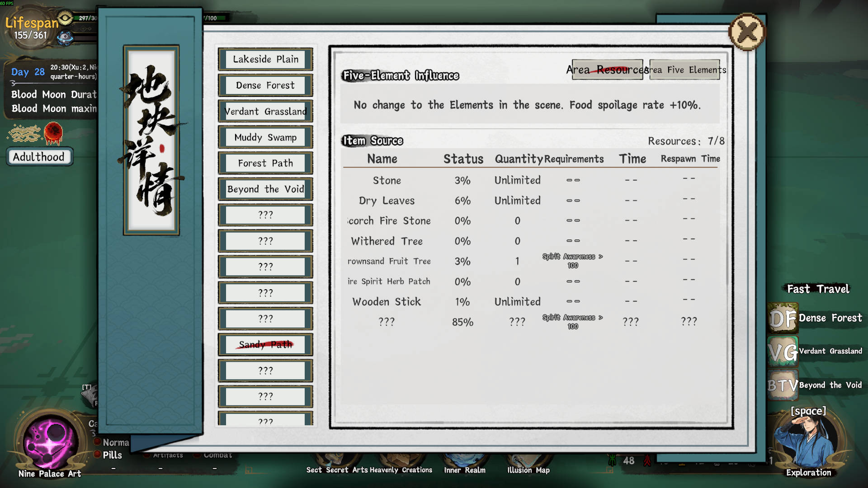
Task: Select Lakeside Plain from the area list
Action: [265, 59]
